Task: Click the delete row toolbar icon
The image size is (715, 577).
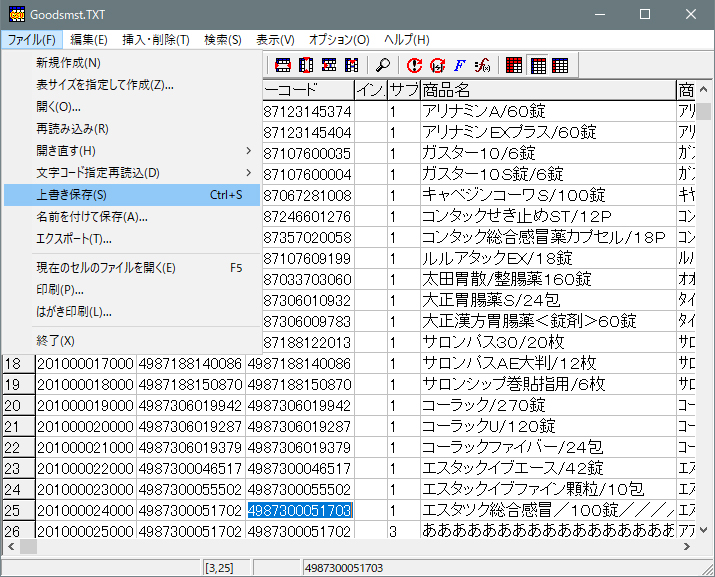Action: point(329,66)
